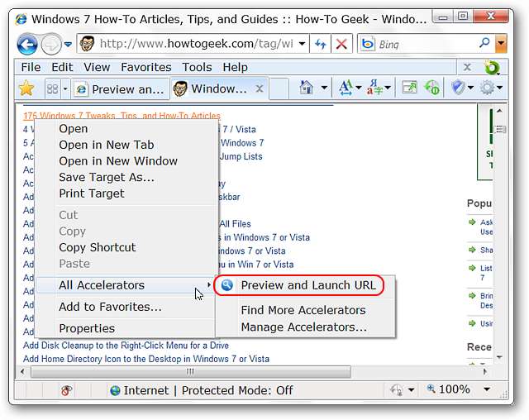Click the Quick Tabs grid icon
Image resolution: width=529 pixels, height=420 pixels.
click(53, 89)
